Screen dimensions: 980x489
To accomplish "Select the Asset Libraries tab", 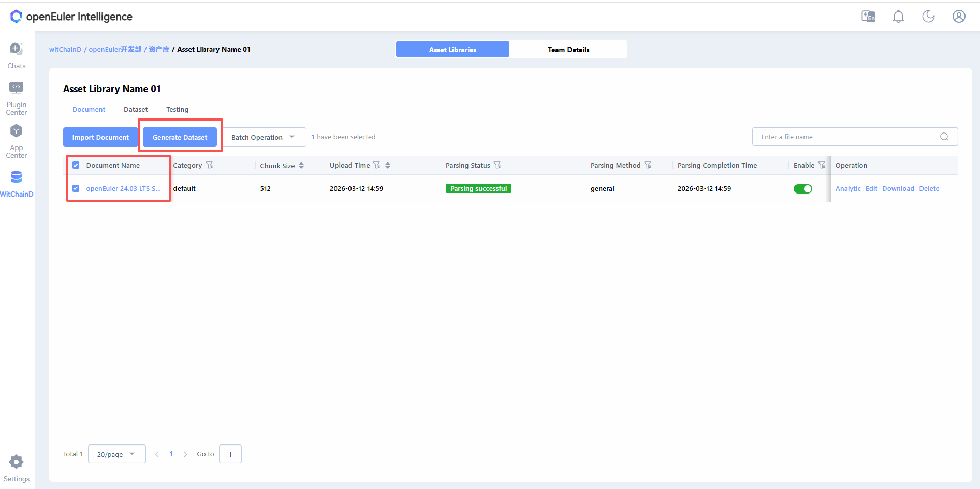I will (x=452, y=50).
